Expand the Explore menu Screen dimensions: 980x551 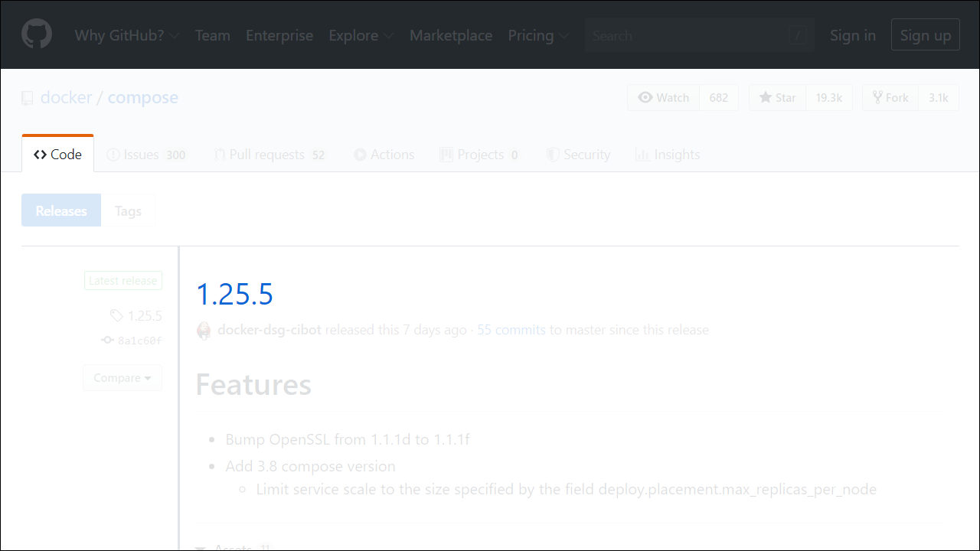(x=361, y=35)
